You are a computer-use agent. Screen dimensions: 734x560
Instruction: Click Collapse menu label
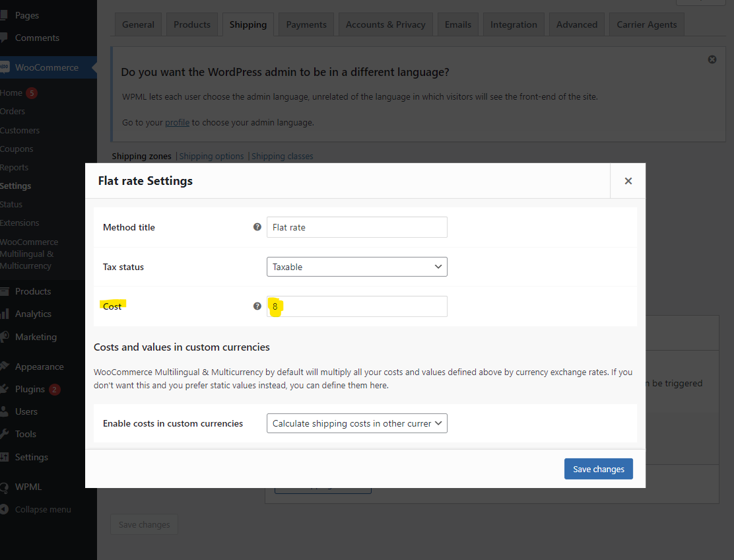coord(43,509)
